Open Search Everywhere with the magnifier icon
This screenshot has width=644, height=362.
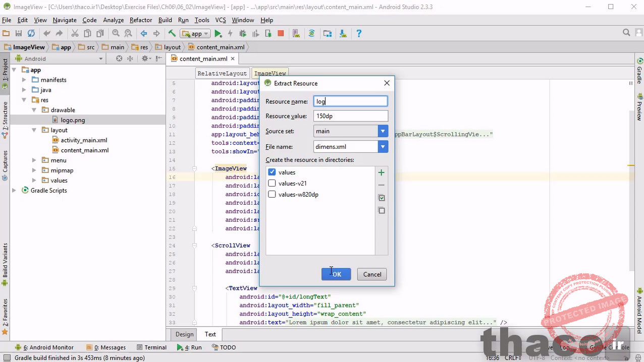[x=626, y=32]
